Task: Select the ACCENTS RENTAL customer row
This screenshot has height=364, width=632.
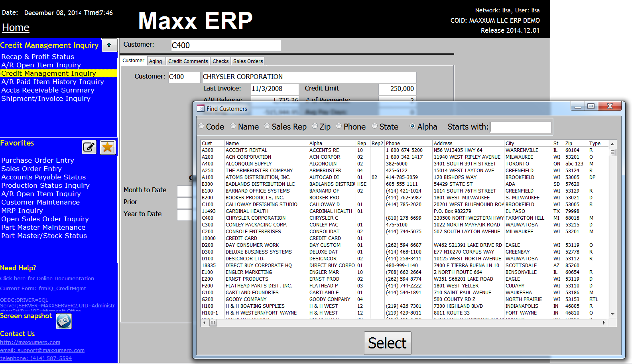Action: point(405,150)
